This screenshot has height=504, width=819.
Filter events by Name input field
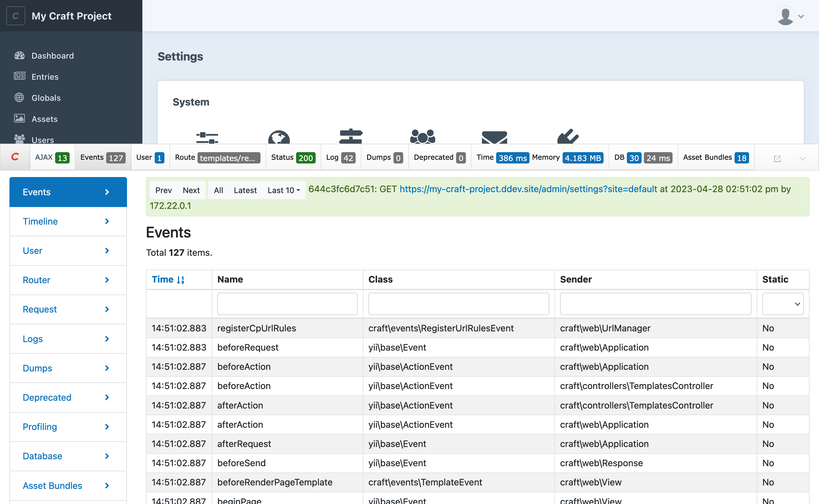287,303
